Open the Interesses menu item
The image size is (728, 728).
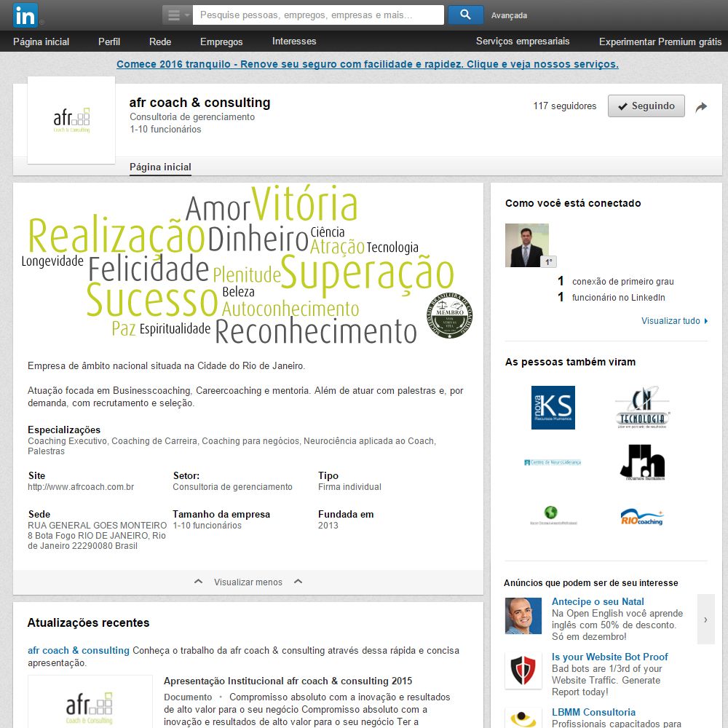(294, 41)
